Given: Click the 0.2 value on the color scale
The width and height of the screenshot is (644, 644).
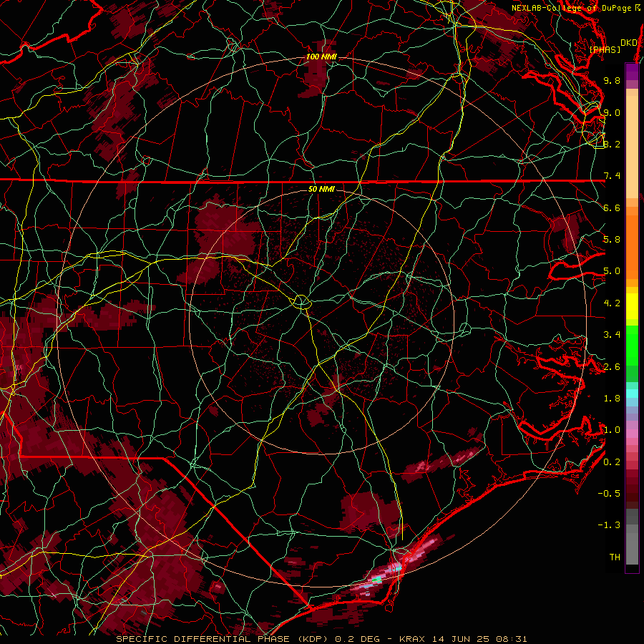Looking at the screenshot, I should pos(612,462).
